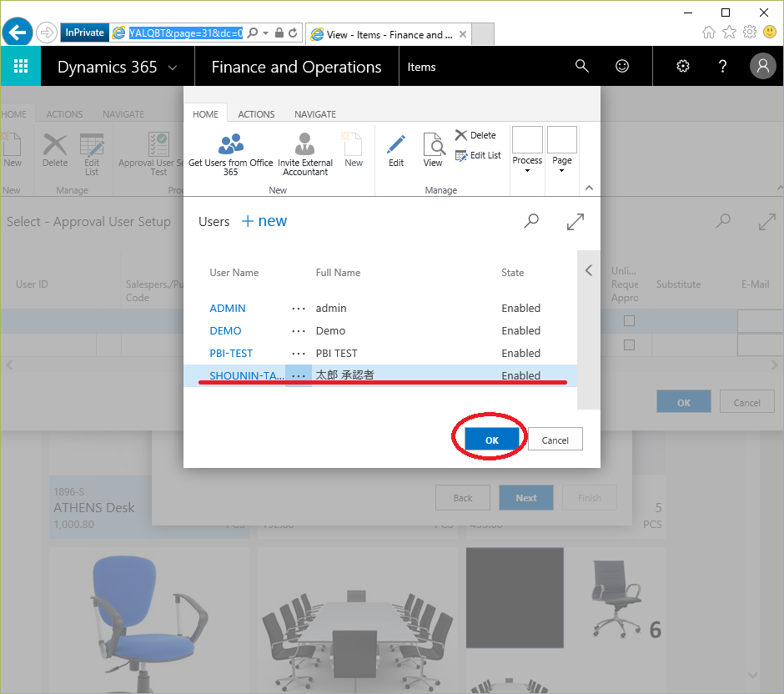
Task: Open browser tools gear icon
Action: 750,33
